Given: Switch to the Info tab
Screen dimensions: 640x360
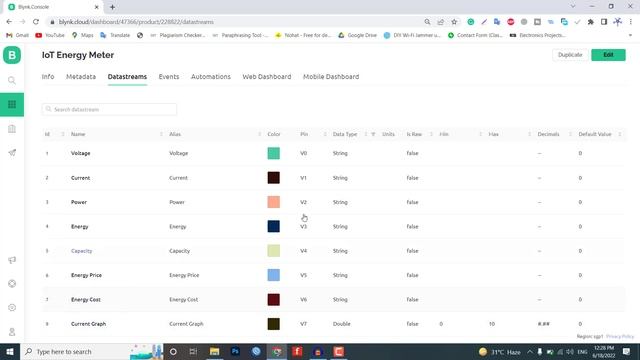Looking at the screenshot, I should [48, 77].
